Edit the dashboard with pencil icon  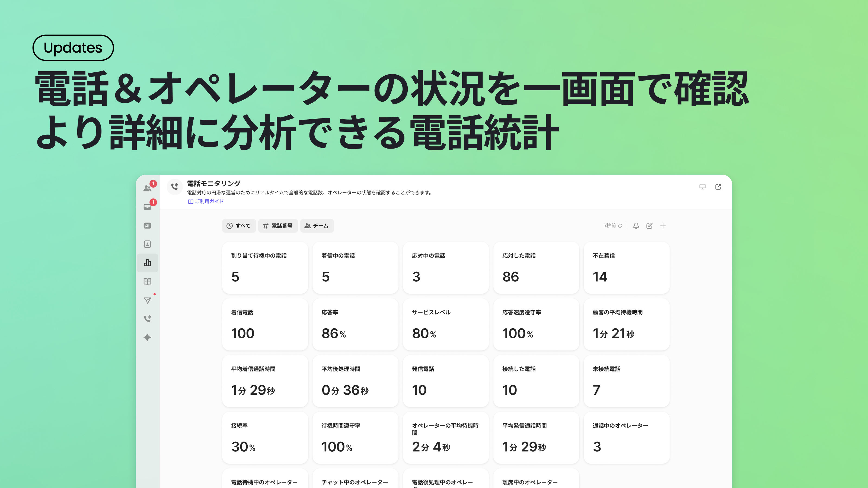pos(649,226)
